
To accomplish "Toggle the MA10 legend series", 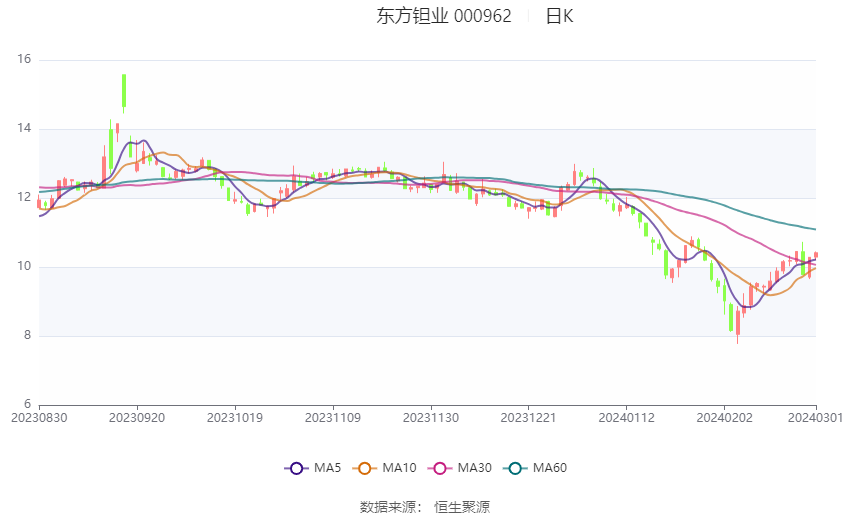I will pyautogui.click(x=384, y=468).
